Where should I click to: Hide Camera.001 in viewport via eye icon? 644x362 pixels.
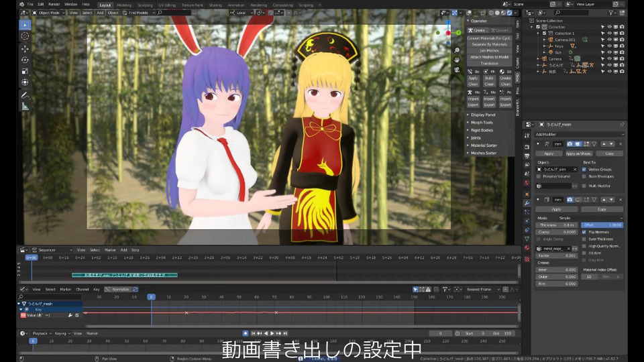pyautogui.click(x=610, y=40)
